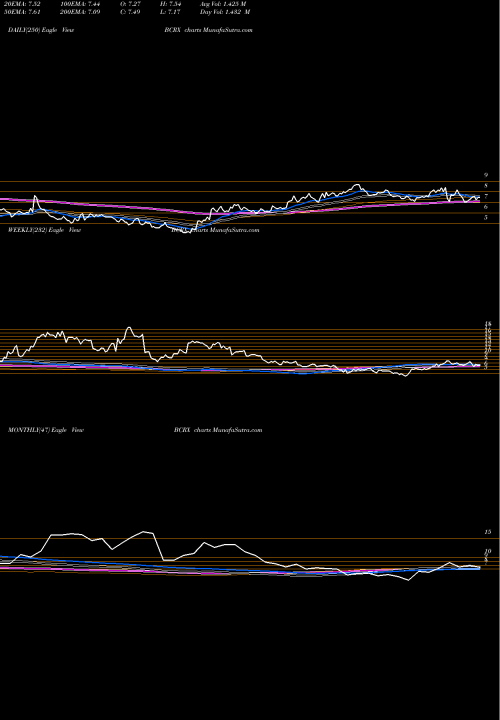Click the close price C: 7.49
The image size is (500, 720).
[x=128, y=12]
